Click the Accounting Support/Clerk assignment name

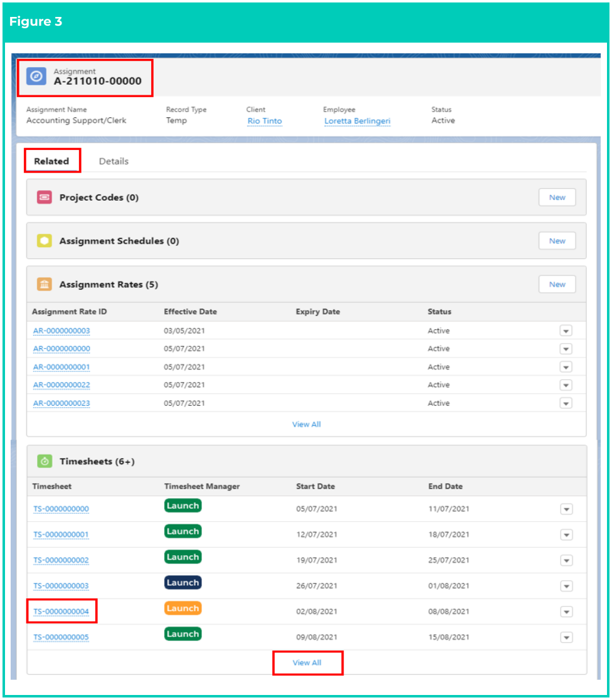coord(76,120)
